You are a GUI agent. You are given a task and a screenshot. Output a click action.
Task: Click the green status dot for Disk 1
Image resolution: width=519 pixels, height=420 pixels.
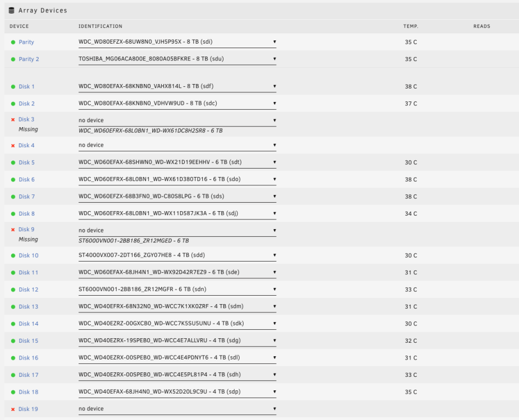13,87
